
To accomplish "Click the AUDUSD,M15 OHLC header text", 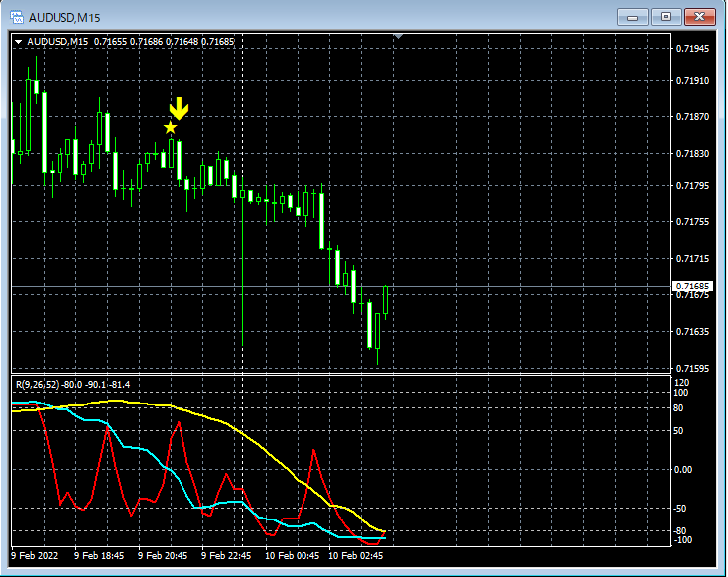I will [131, 42].
